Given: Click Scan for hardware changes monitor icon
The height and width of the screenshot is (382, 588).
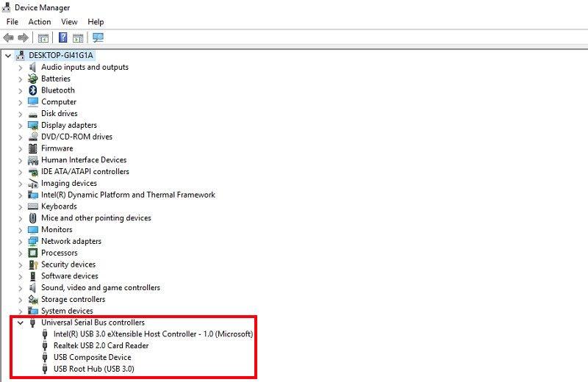Looking at the screenshot, I should [x=98, y=37].
